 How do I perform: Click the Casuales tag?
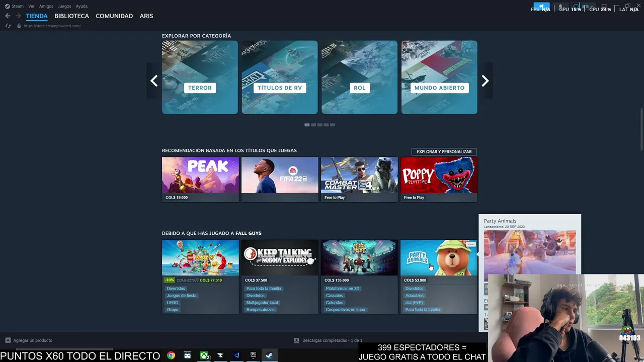334,296
